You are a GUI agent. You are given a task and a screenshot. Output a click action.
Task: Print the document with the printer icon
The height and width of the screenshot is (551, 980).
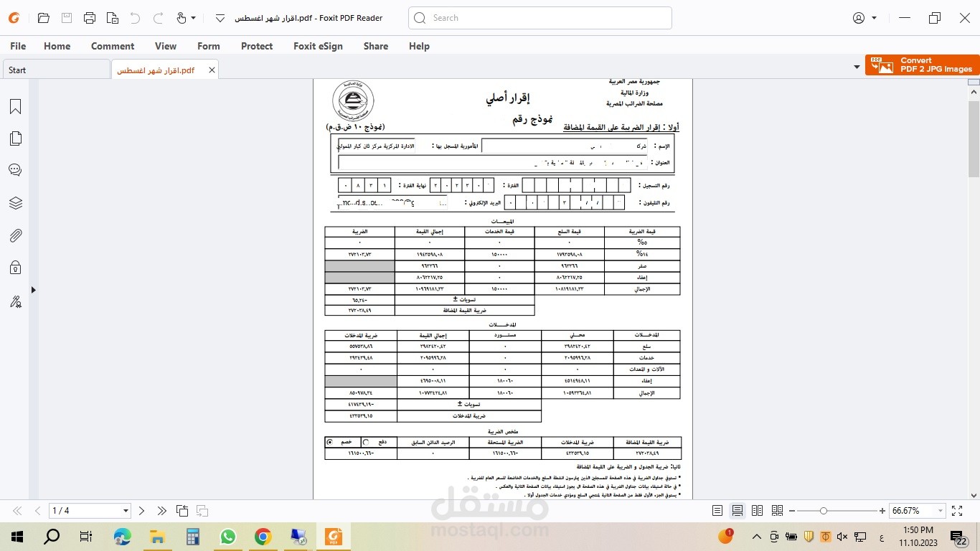[89, 18]
